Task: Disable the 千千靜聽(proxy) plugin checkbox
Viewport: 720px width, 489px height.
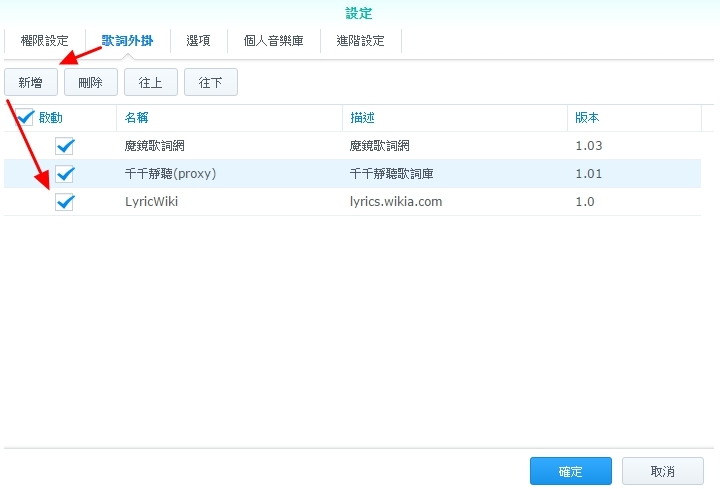Action: coord(65,174)
